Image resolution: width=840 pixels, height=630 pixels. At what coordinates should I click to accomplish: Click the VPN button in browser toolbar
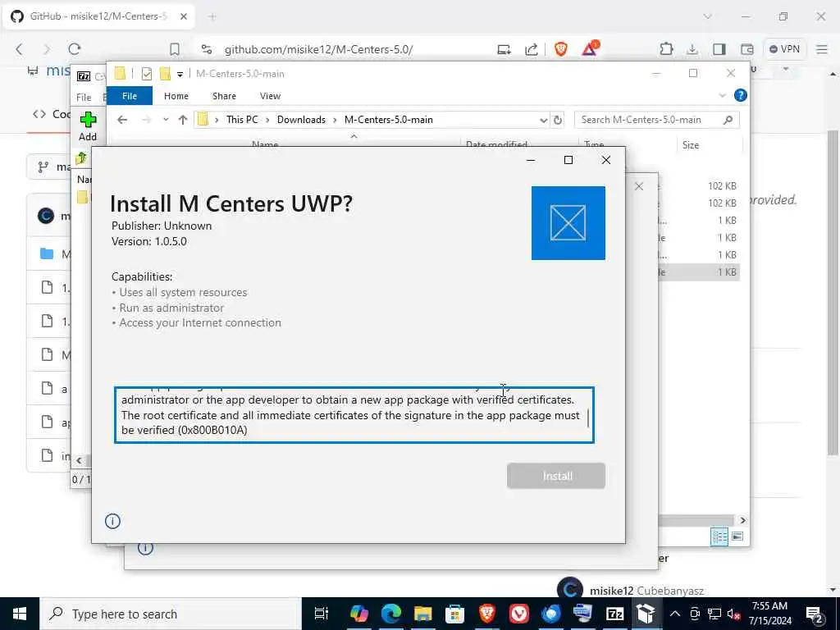pyautogui.click(x=785, y=49)
